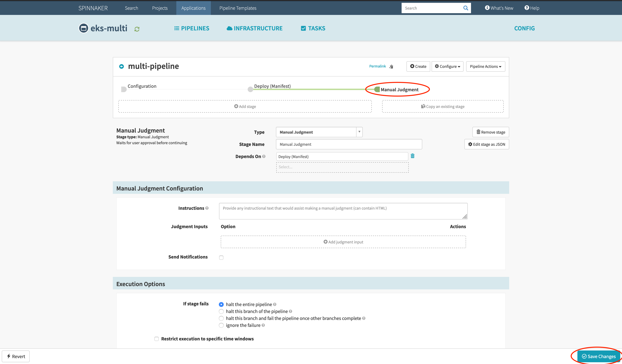The image size is (622, 364).
Task: Select halt branch and fail pipeline
Action: 221,318
